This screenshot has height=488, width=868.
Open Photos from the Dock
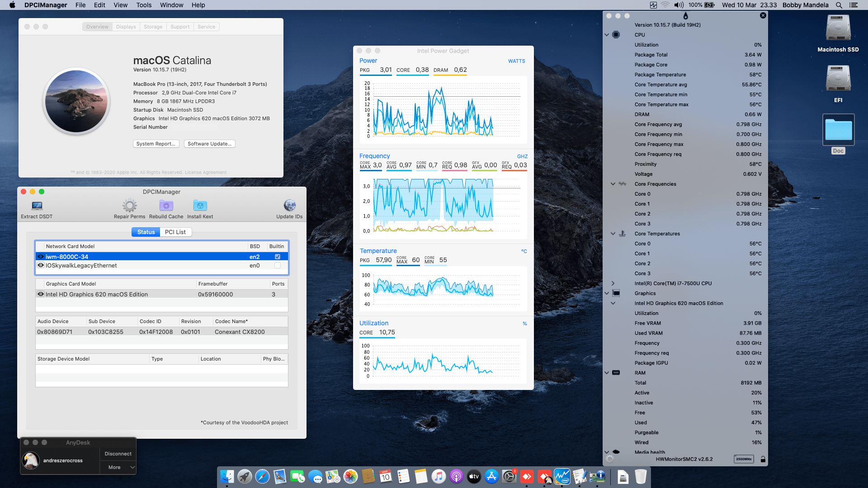[350, 476]
